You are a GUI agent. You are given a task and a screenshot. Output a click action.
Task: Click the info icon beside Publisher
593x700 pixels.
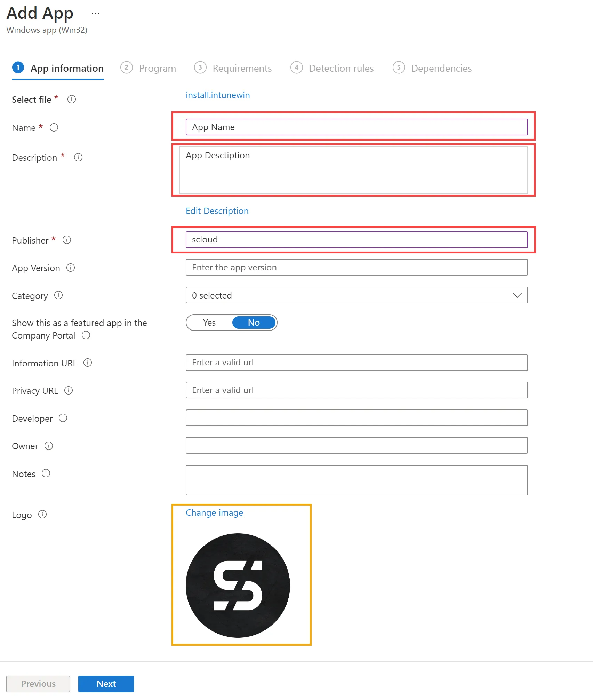pyautogui.click(x=67, y=240)
